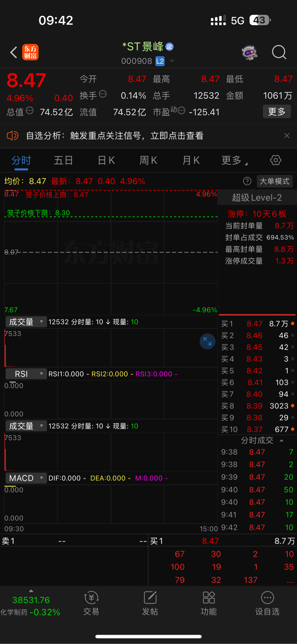The width and height of the screenshot is (297, 644).
Task: Open the 发帖 compose icon
Action: click(x=150, y=604)
